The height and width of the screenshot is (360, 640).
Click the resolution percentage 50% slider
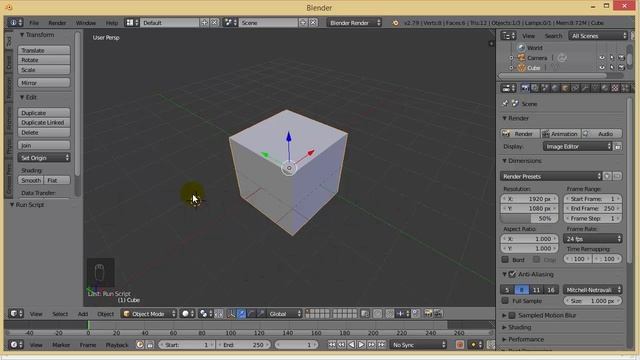(x=529, y=218)
